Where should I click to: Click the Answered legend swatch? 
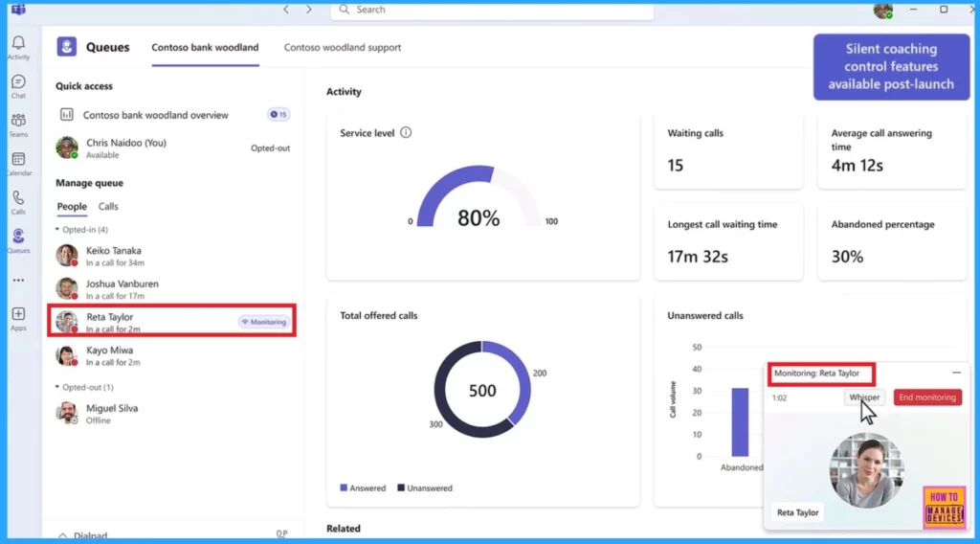click(x=344, y=487)
